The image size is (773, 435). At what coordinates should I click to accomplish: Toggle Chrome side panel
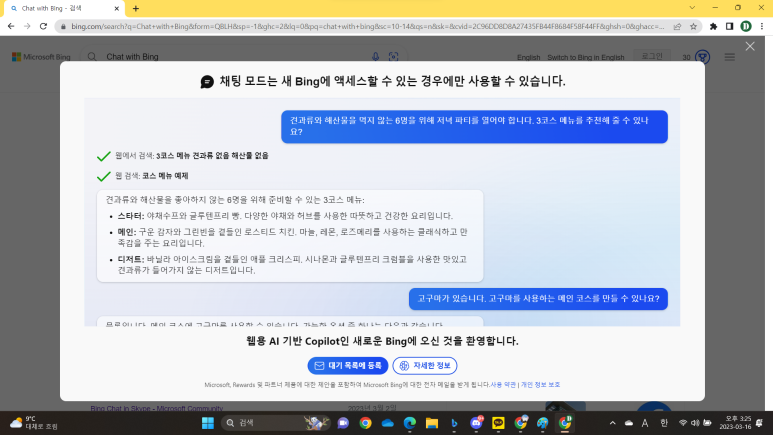730,26
